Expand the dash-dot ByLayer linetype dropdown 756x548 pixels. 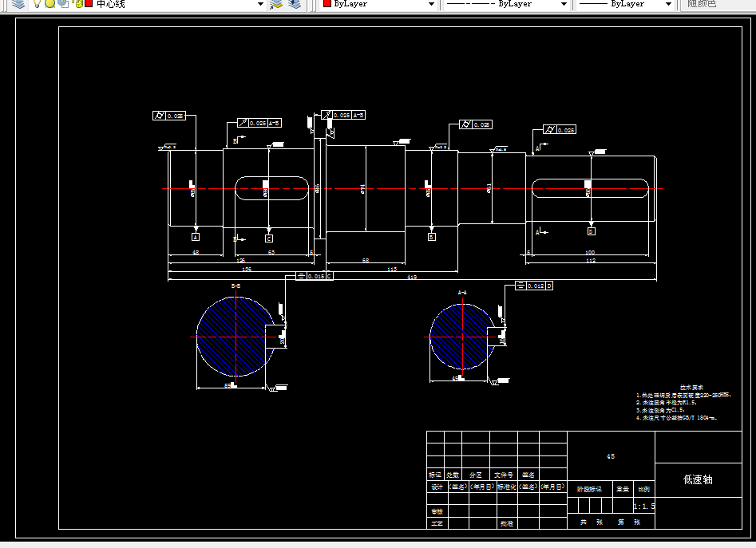[564, 4]
